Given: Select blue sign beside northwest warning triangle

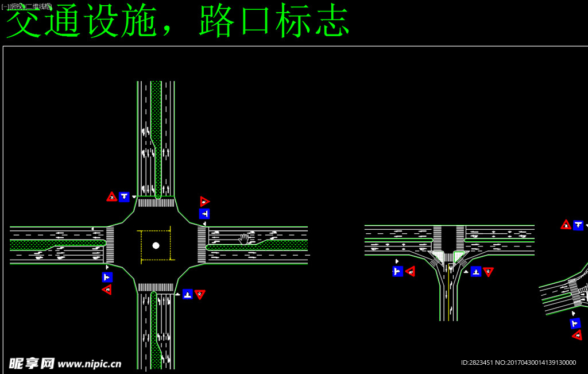Looking at the screenshot, I should coord(124,197).
